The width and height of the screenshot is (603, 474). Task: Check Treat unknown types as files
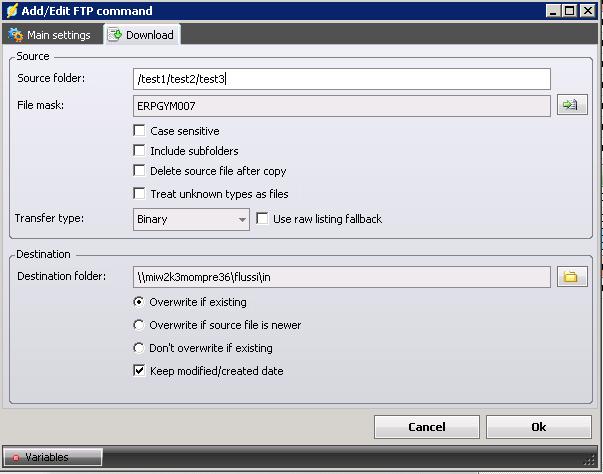pos(140,194)
